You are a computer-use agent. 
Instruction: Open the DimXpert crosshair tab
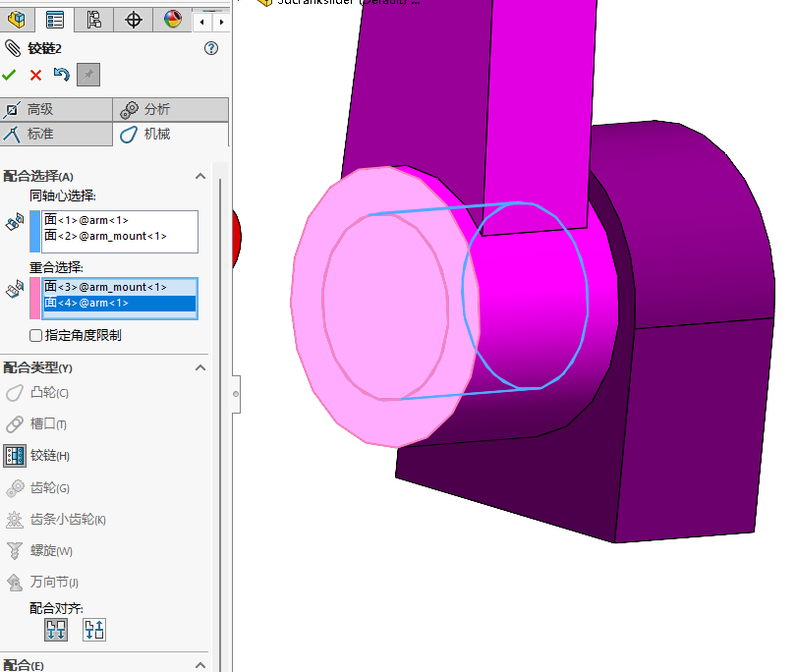tap(133, 20)
